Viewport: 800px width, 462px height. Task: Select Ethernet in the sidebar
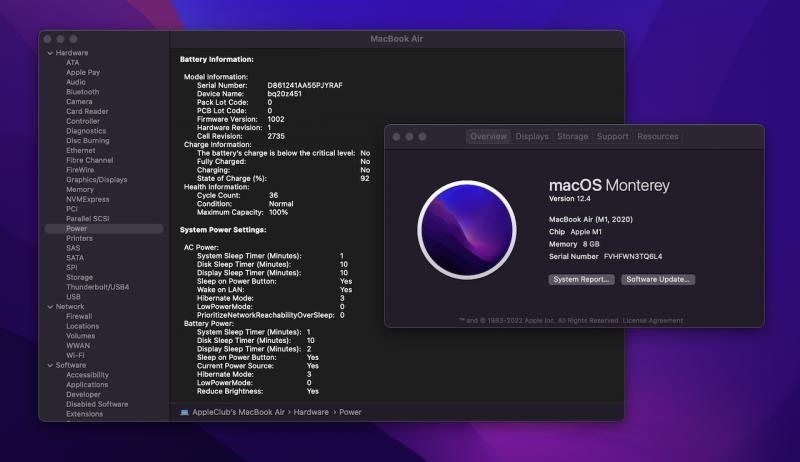coord(81,150)
